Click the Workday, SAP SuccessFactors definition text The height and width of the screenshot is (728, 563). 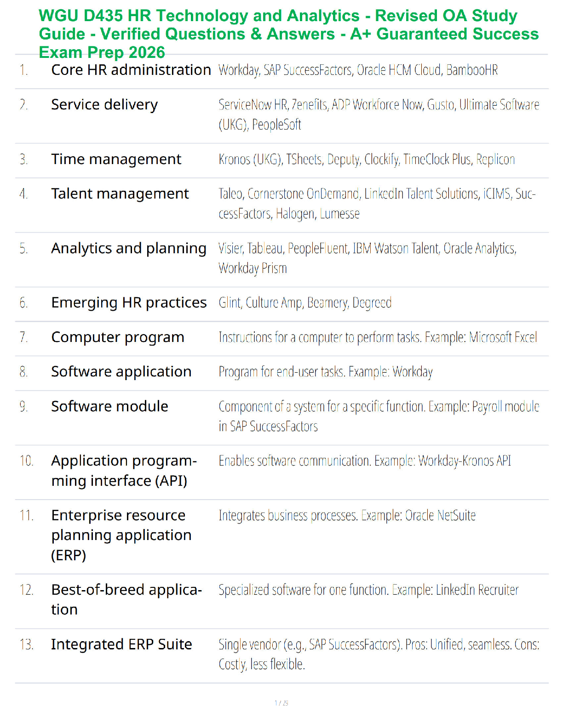point(358,70)
